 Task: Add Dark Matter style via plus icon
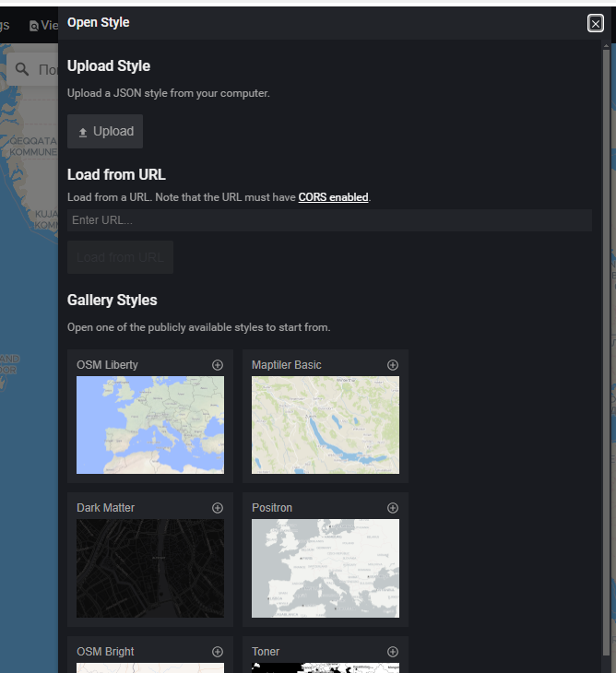218,508
